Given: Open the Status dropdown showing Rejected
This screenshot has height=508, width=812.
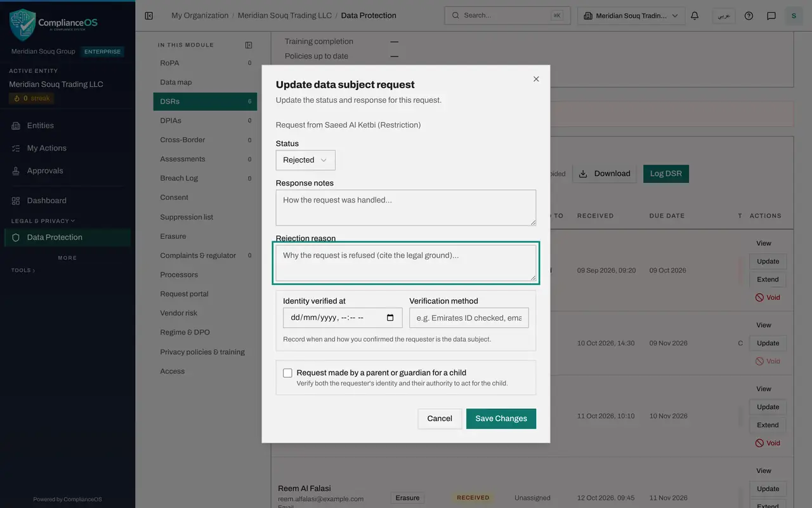Looking at the screenshot, I should tap(305, 160).
